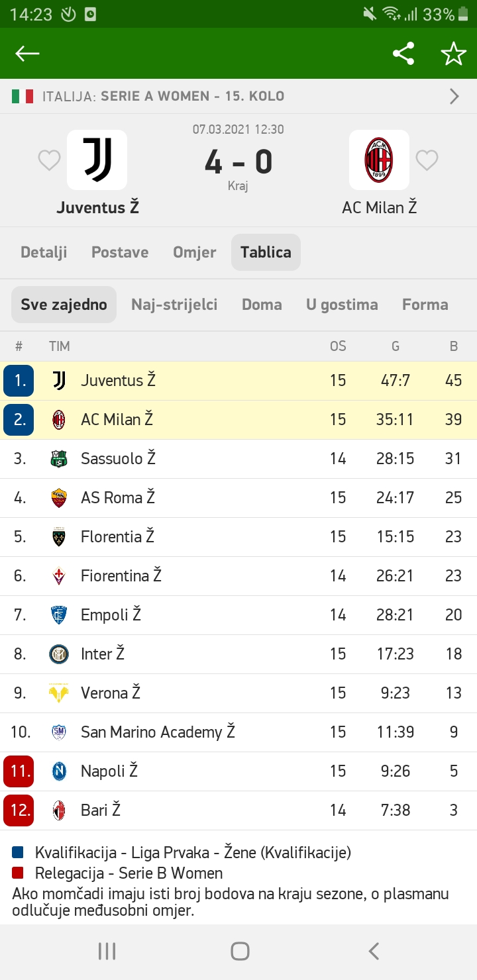The width and height of the screenshot is (477, 980).
Task: Open the Inter Ž table row
Action: coord(238,654)
